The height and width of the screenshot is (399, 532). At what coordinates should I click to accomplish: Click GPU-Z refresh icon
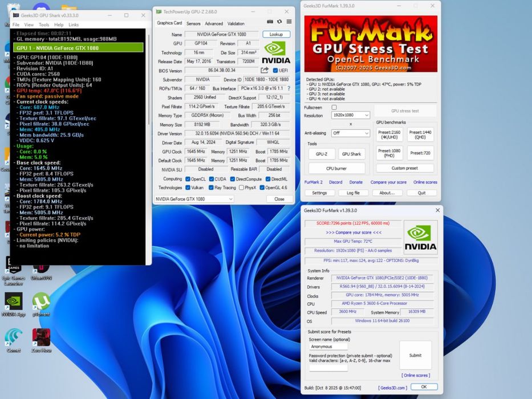click(279, 22)
